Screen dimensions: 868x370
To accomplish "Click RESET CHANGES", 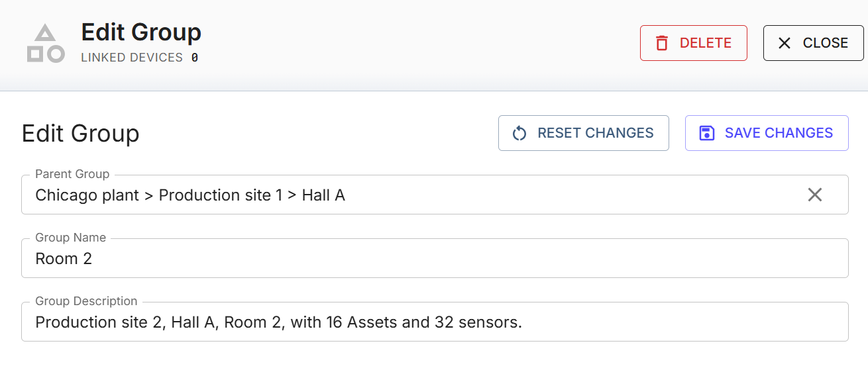I will [595, 133].
